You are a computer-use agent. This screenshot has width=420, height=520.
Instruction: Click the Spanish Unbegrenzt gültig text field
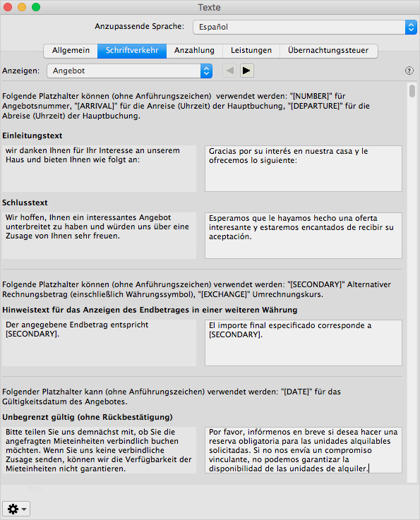(x=304, y=450)
